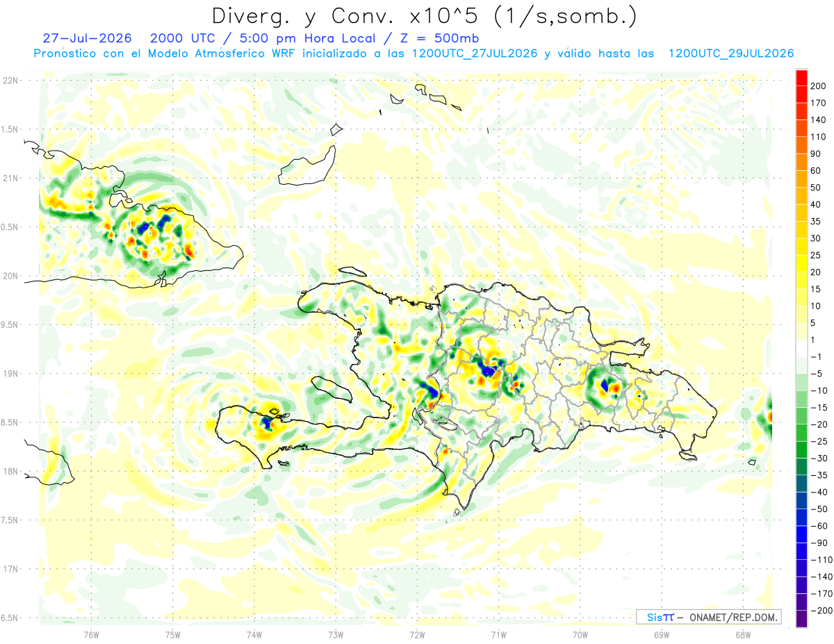Click the '72W' longitude axis label
This screenshot has height=644, width=834.
(417, 634)
